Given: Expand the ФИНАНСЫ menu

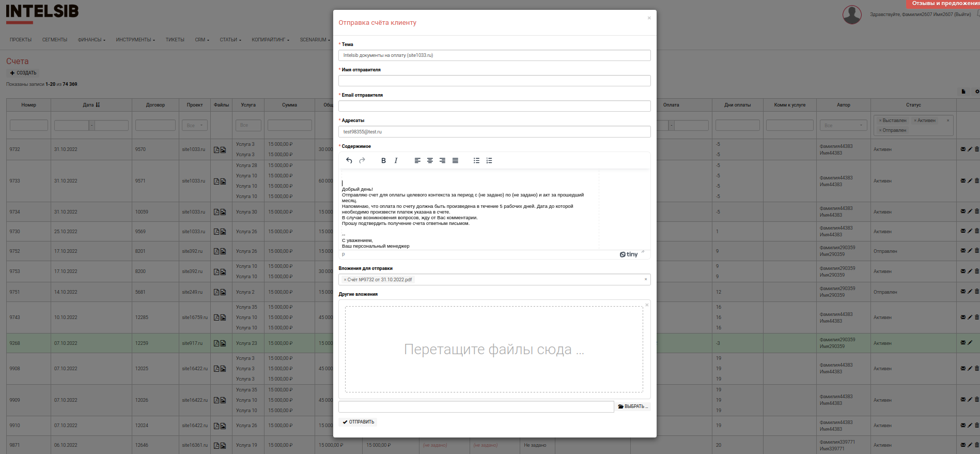Looking at the screenshot, I should (91, 40).
